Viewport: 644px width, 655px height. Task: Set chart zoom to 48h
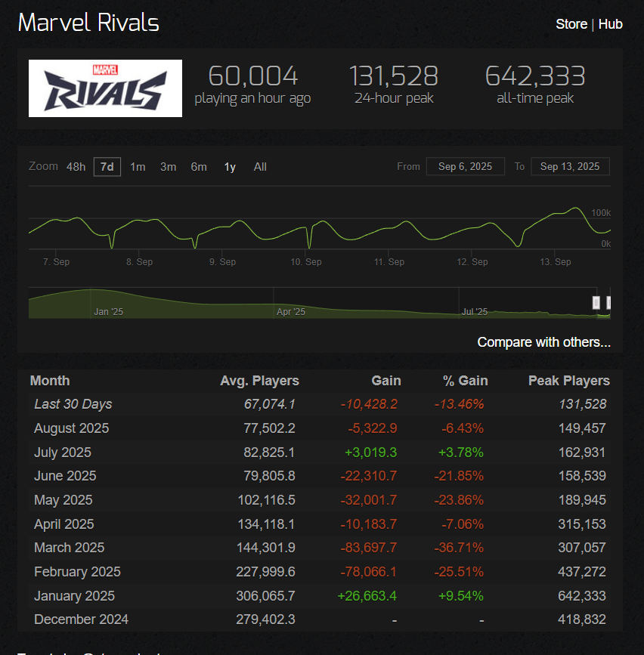coord(76,167)
